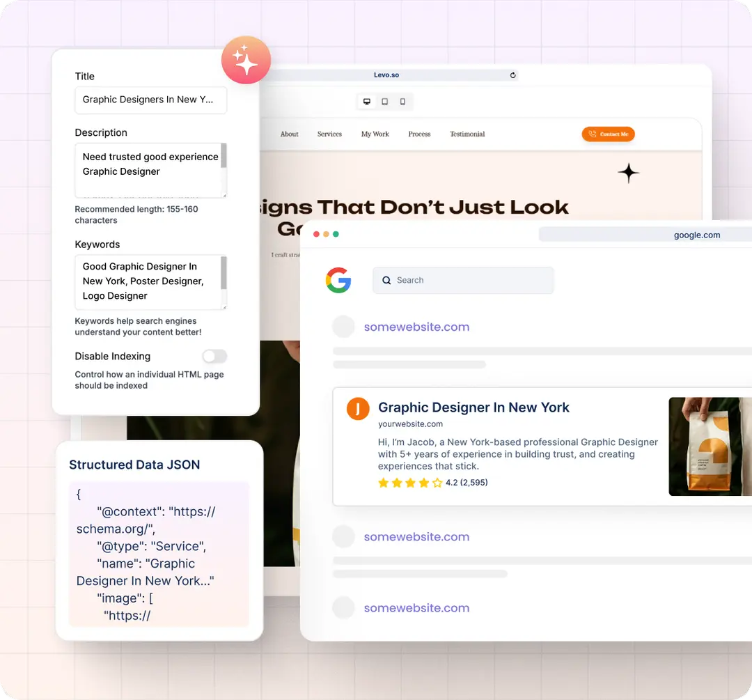Click the green window maximize dot
Screen dimensions: 752x700
[336, 234]
